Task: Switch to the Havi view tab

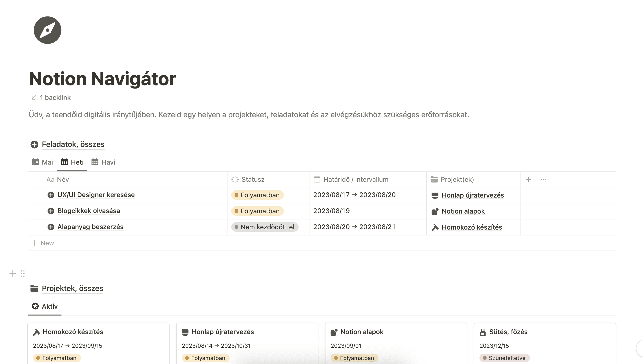Action: coord(103,162)
